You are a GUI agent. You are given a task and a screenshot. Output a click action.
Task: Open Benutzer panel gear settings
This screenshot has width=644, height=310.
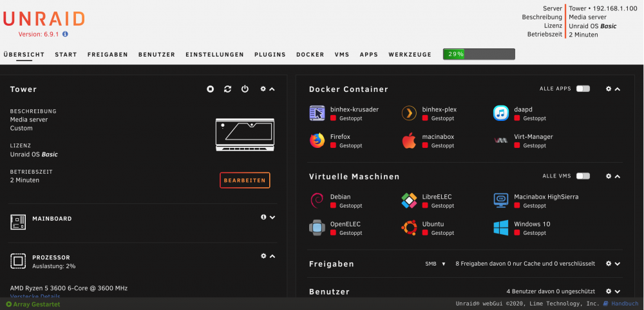tap(609, 291)
